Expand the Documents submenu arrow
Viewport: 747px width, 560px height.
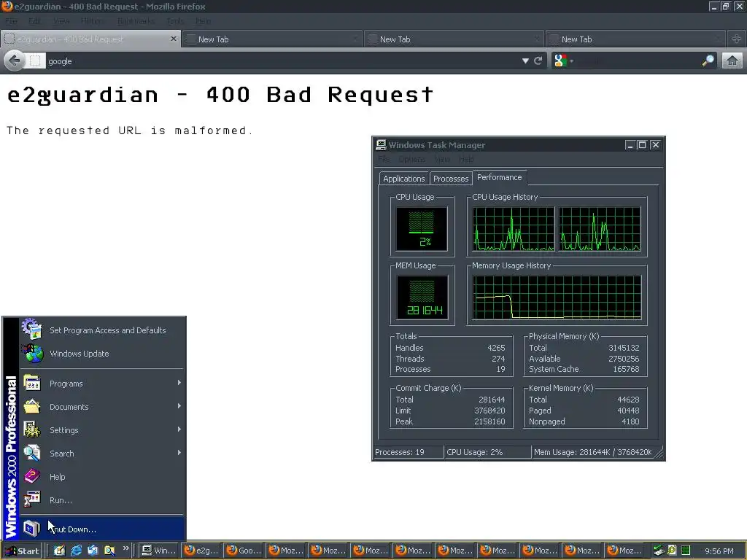click(179, 406)
